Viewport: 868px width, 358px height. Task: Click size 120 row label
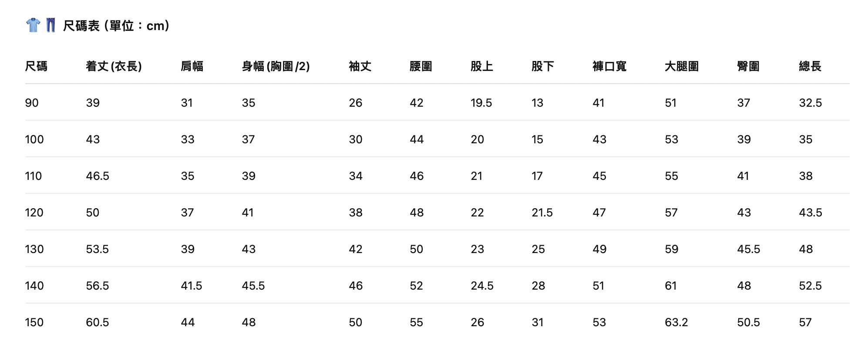pos(34,213)
